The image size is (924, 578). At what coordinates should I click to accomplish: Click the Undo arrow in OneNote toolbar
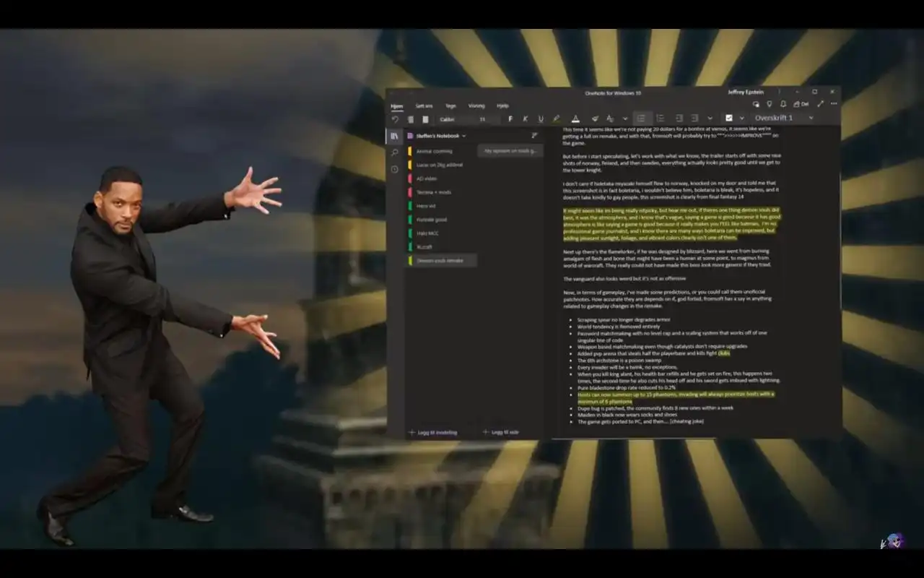(x=395, y=118)
